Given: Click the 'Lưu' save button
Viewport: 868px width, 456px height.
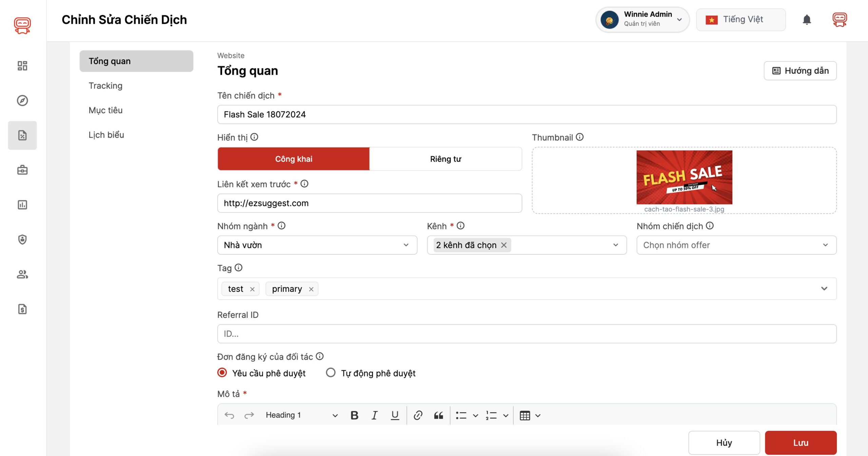Looking at the screenshot, I should [x=800, y=442].
